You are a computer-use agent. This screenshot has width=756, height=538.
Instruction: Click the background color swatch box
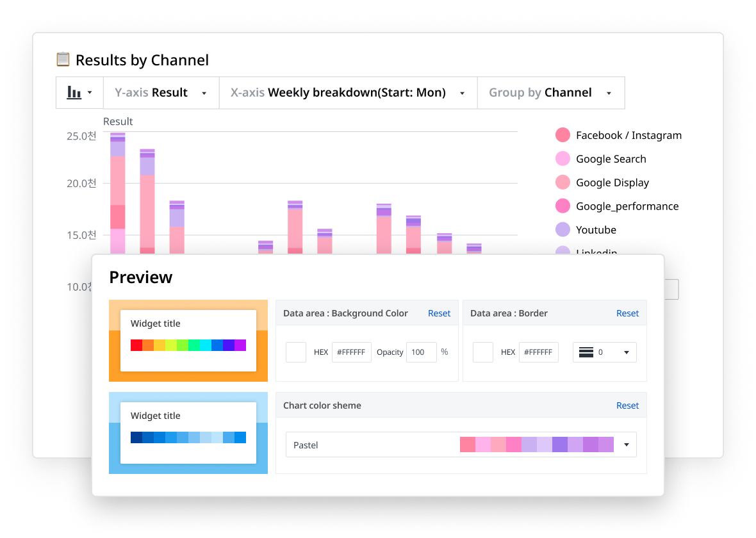(x=295, y=352)
